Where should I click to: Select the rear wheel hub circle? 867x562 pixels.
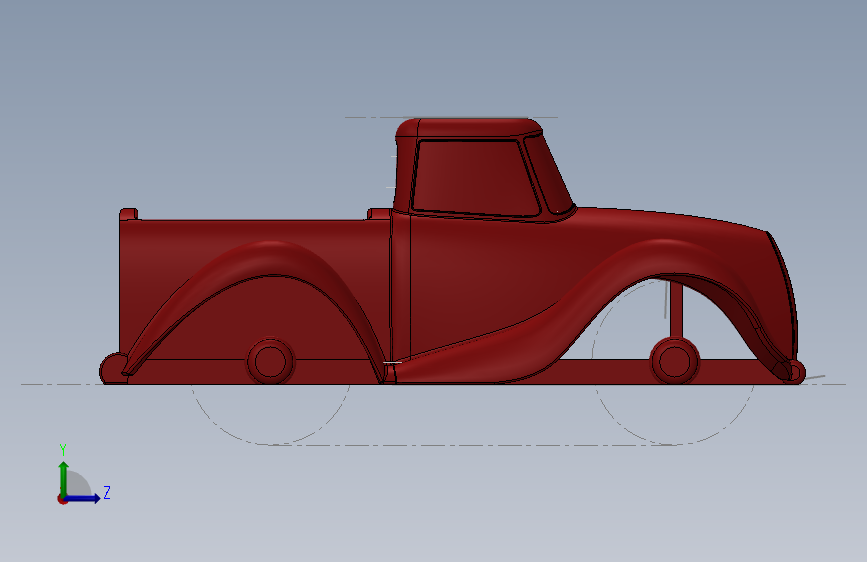270,361
